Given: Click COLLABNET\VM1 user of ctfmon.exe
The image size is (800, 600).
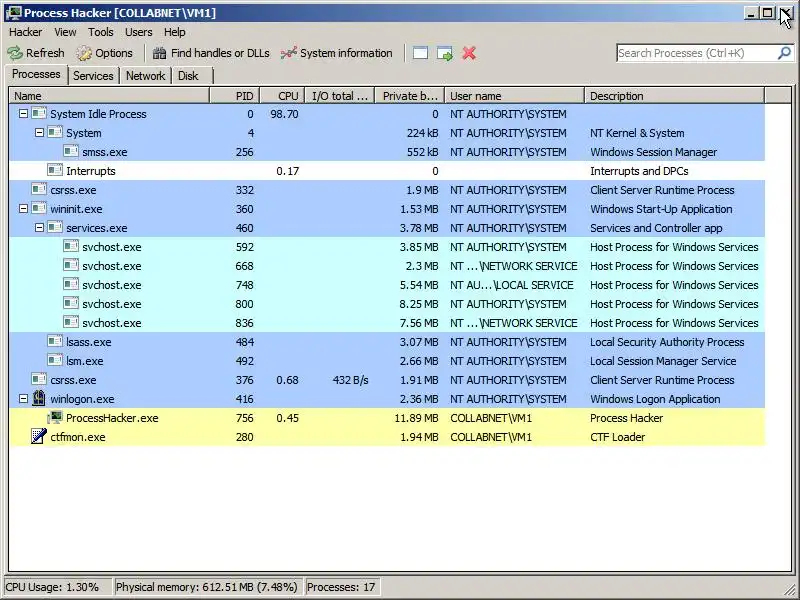Looking at the screenshot, I should 491,437.
